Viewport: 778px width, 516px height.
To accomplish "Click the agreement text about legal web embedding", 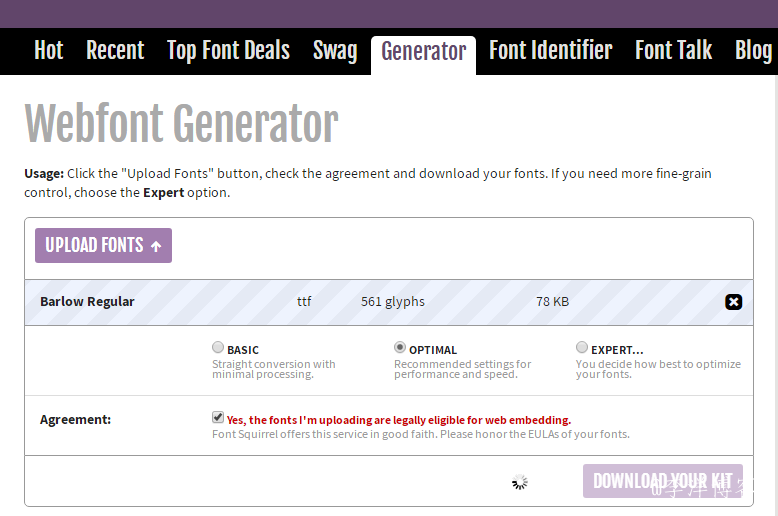I will click(399, 420).
